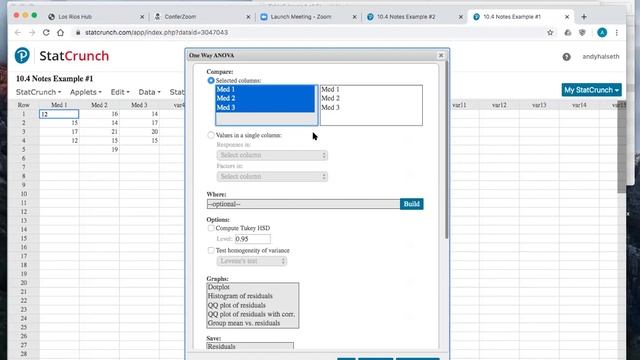640x360 pixels.
Task: Click the browser address bar URL
Action: point(156,33)
